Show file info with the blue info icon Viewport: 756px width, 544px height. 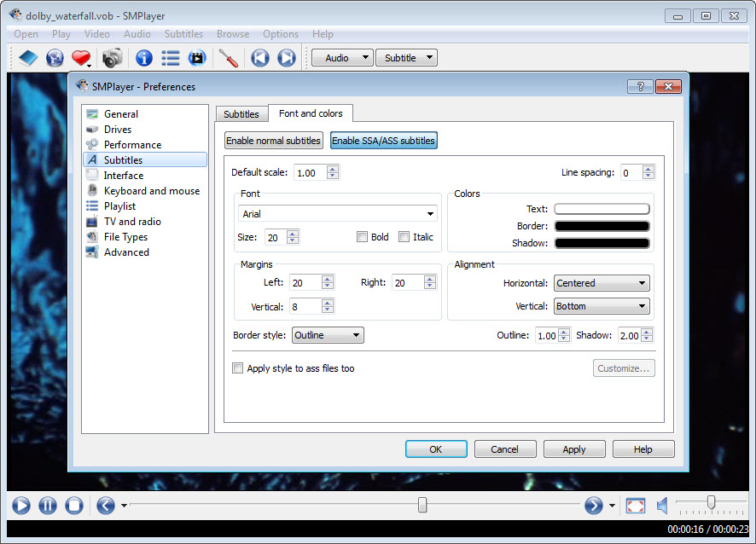pyautogui.click(x=143, y=58)
